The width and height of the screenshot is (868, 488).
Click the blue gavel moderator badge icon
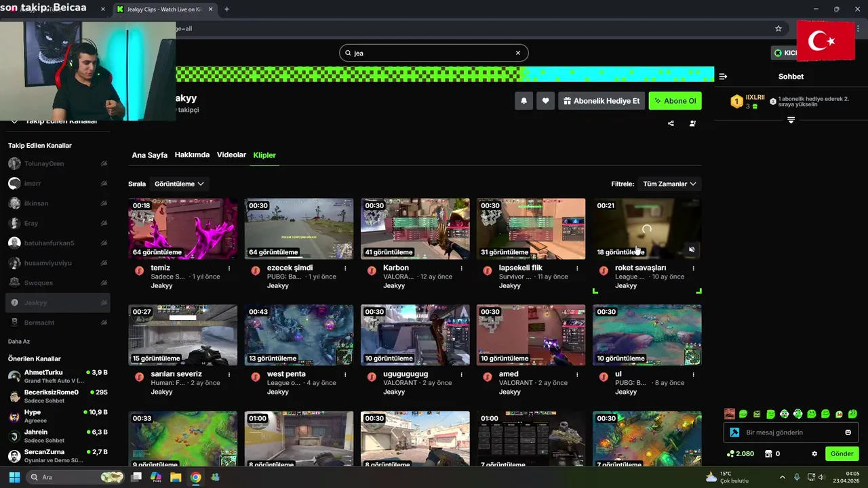(734, 432)
